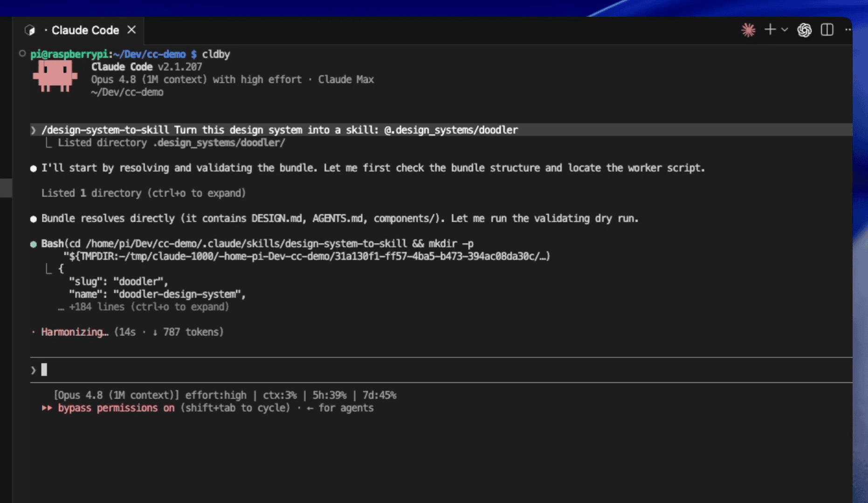
Task: Click the prompt chevron beside the input cursor
Action: pos(34,370)
